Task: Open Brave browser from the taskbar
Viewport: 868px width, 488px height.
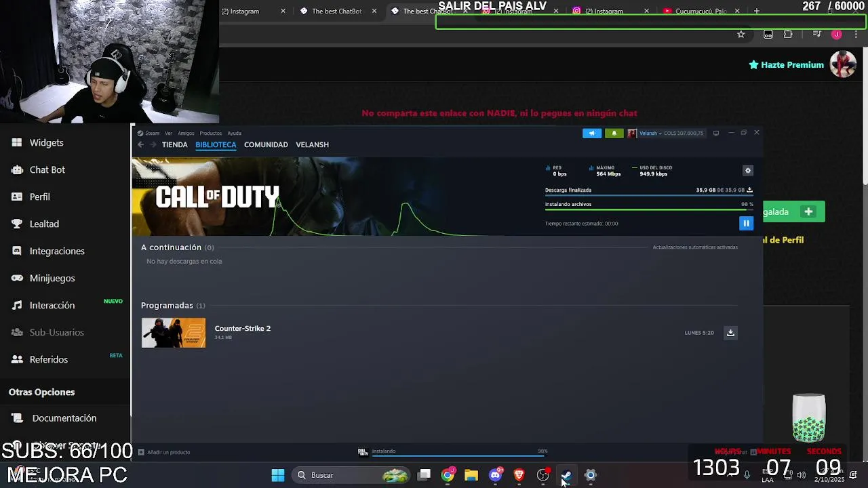Action: tap(519, 475)
